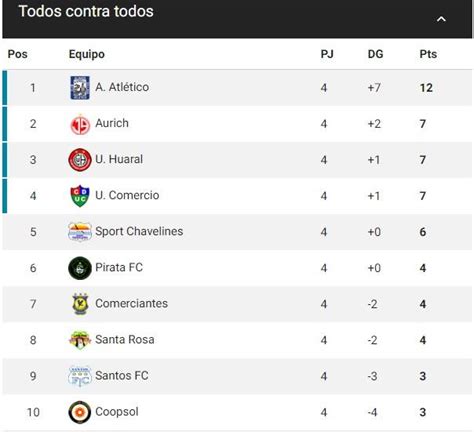Select the Comerciantes yellow badge

coord(80,304)
